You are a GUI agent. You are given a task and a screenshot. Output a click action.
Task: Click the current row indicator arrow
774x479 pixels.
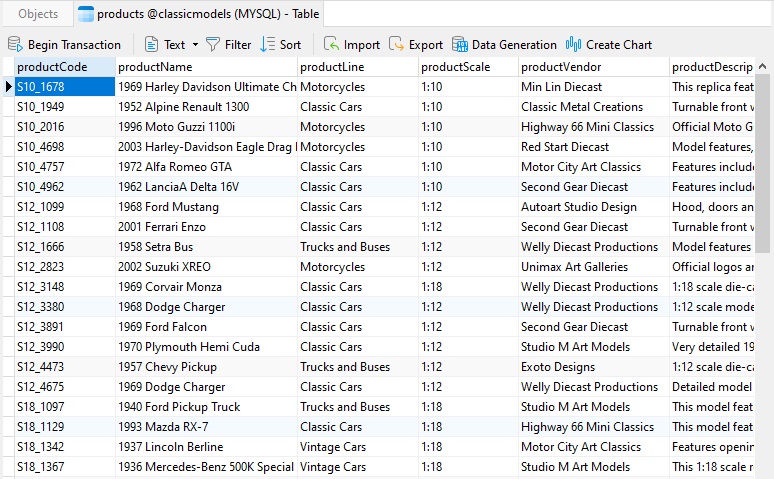pos(8,87)
